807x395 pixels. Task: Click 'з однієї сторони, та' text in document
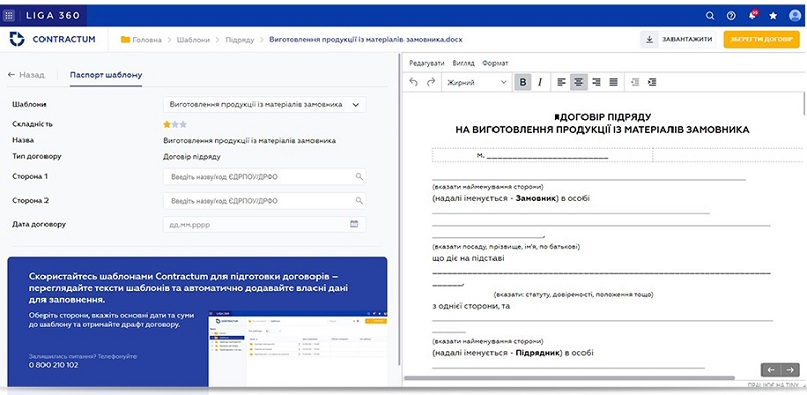click(x=471, y=306)
